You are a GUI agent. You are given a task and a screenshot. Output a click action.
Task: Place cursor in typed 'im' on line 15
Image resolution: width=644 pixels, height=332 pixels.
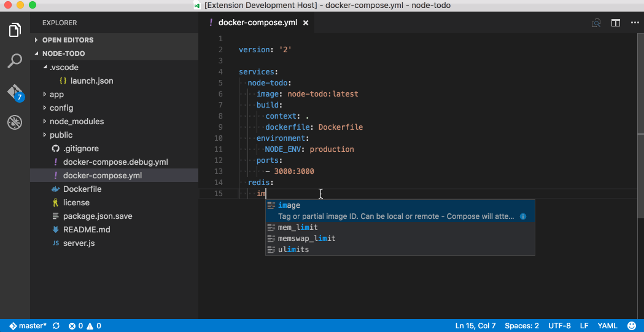pos(261,193)
